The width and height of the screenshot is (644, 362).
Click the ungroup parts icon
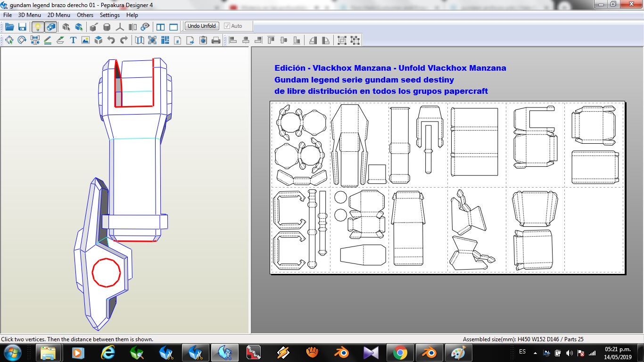[355, 41]
